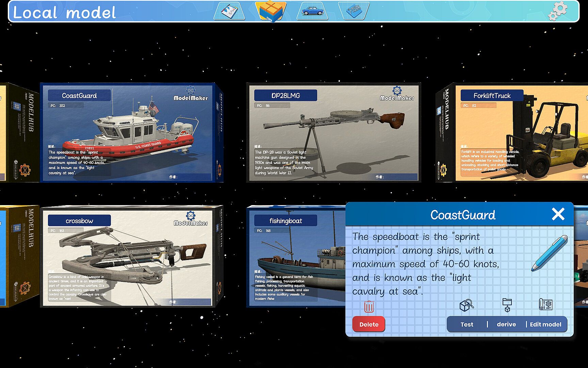
Task: Click the forklift description text on box
Action: click(x=490, y=160)
